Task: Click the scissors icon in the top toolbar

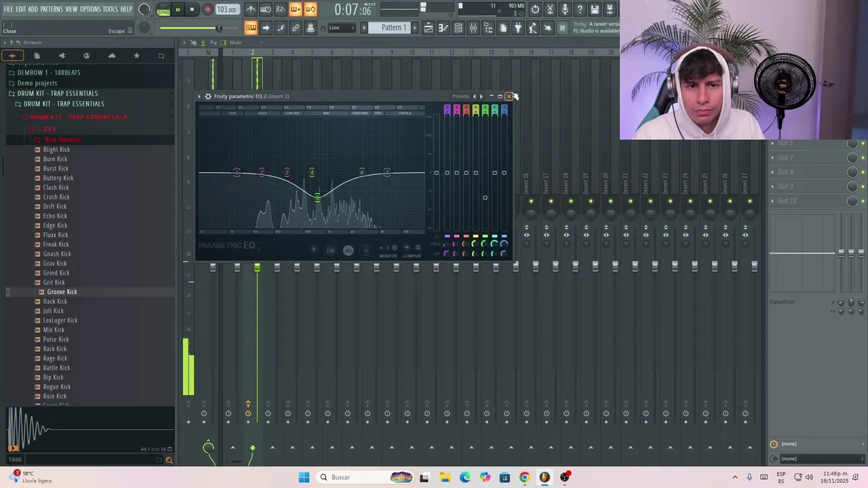Action: click(550, 9)
